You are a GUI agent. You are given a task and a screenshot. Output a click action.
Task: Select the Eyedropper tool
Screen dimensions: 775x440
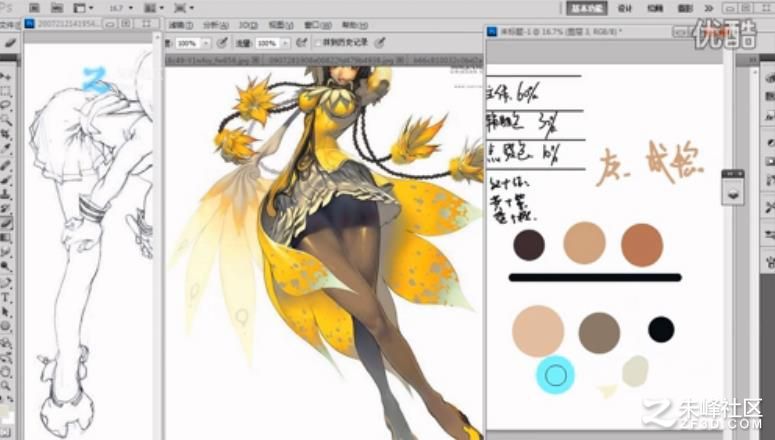tap(6, 148)
